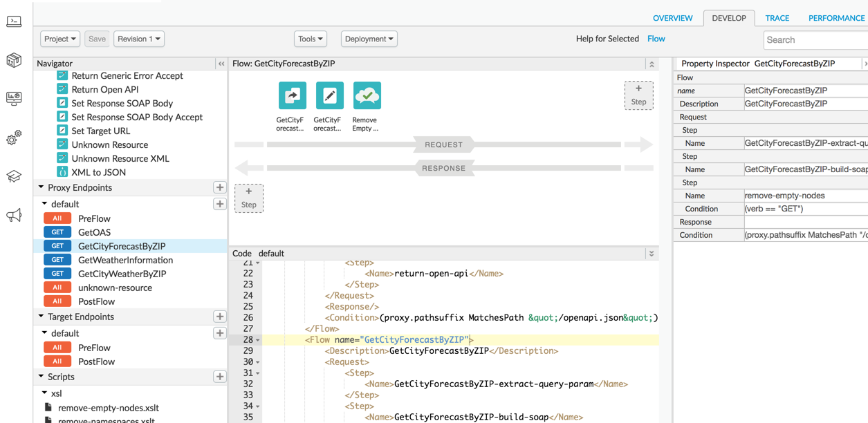
Task: Open the Revision 1 dropdown
Action: [138, 39]
